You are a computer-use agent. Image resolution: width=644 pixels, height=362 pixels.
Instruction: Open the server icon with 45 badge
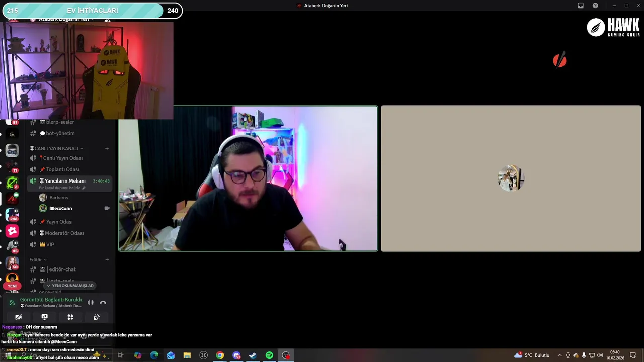click(x=12, y=247)
